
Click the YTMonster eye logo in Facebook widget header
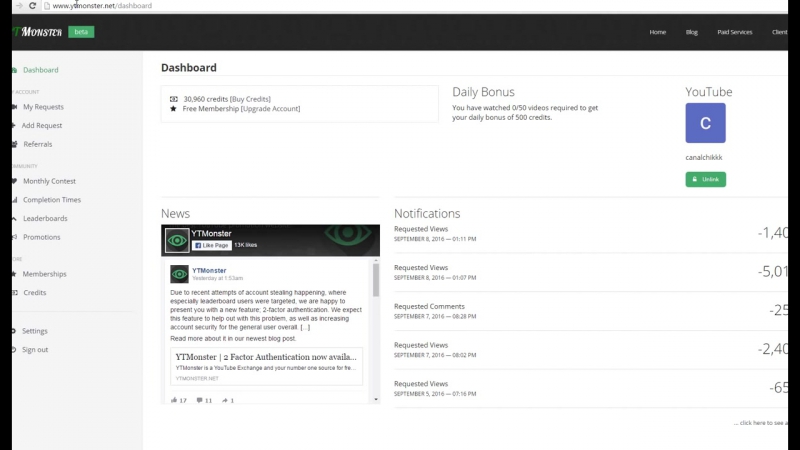coord(177,240)
